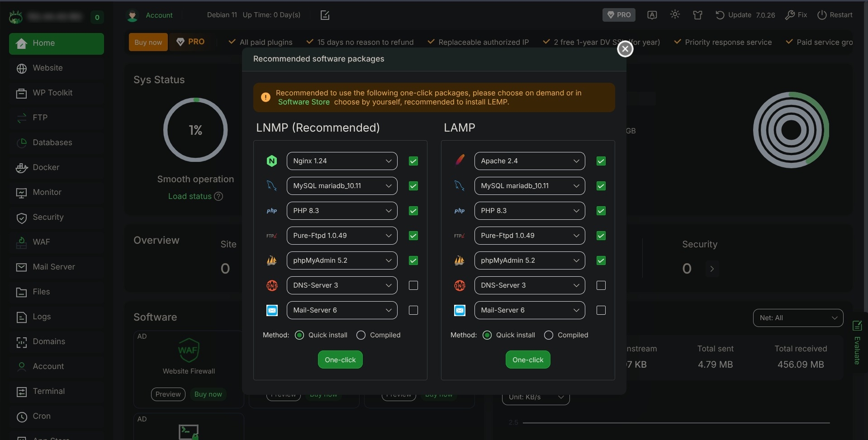Click the skin shirt icon in header
The height and width of the screenshot is (440, 868).
[x=697, y=15]
